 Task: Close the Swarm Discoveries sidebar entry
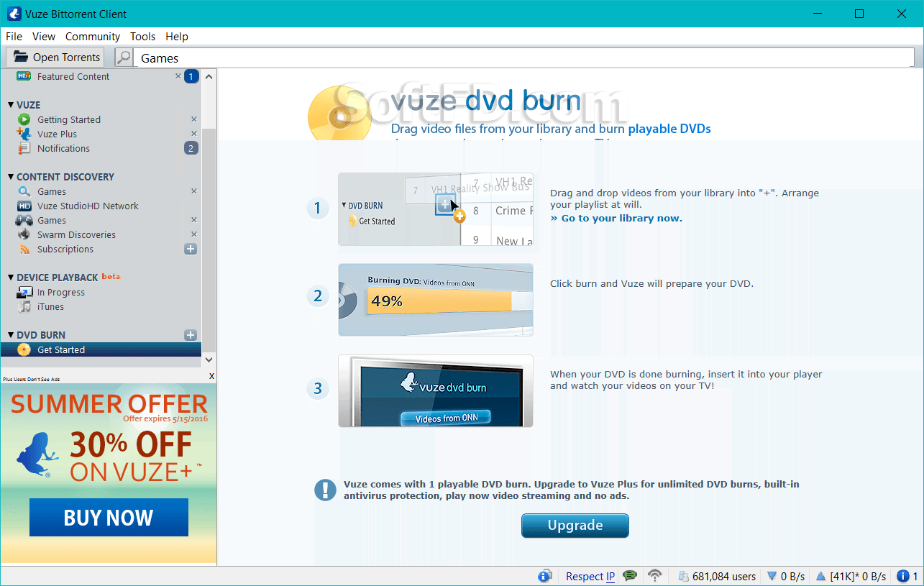click(193, 234)
